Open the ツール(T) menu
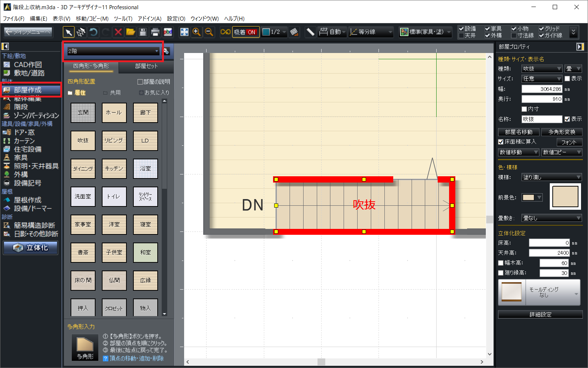 point(123,18)
